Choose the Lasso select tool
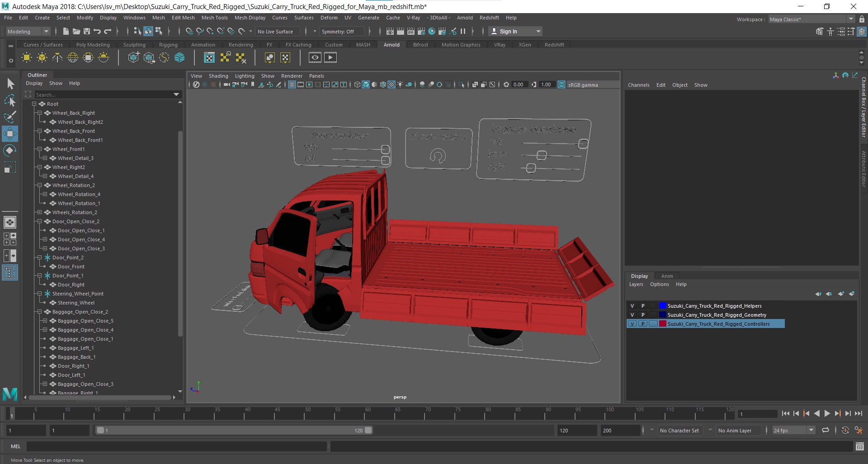Image resolution: width=868 pixels, height=464 pixels. point(10,100)
